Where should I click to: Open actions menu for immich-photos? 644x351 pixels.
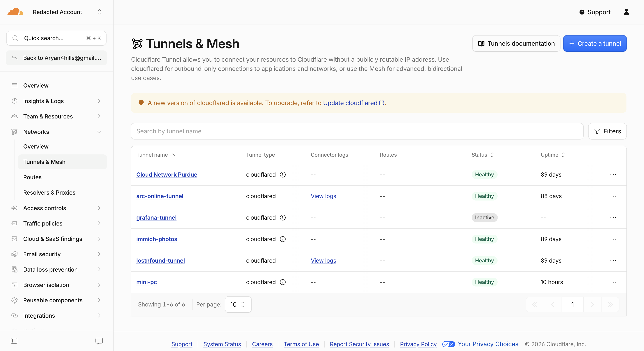pos(613,239)
